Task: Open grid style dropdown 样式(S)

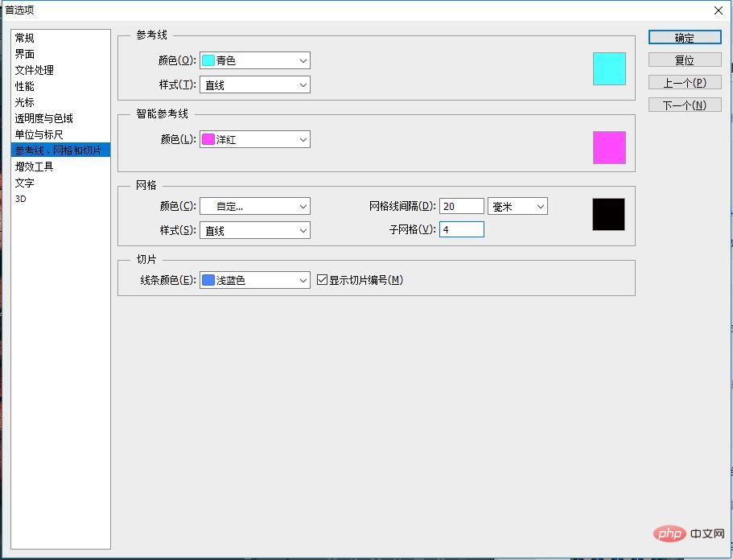Action: pyautogui.click(x=255, y=230)
